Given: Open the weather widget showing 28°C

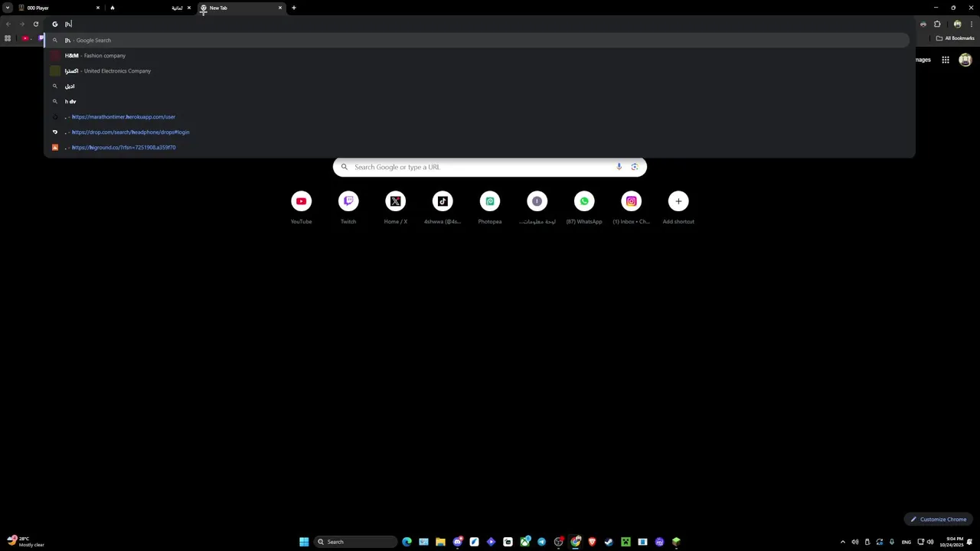Looking at the screenshot, I should (24, 542).
